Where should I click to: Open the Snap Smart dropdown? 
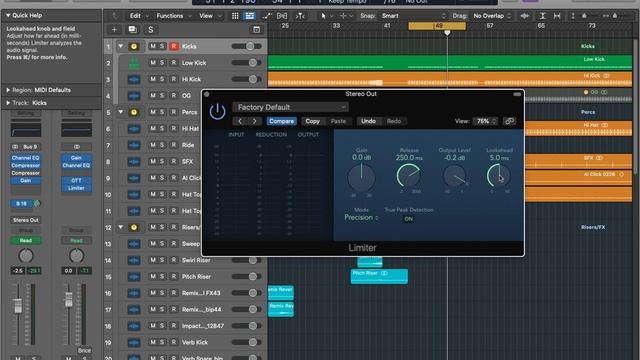pos(413,16)
